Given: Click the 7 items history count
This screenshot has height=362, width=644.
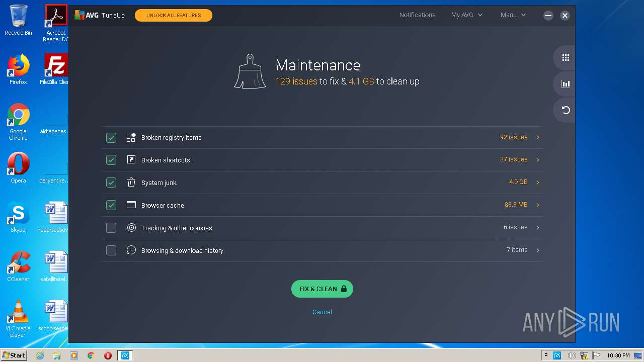Looking at the screenshot, I should 517,250.
